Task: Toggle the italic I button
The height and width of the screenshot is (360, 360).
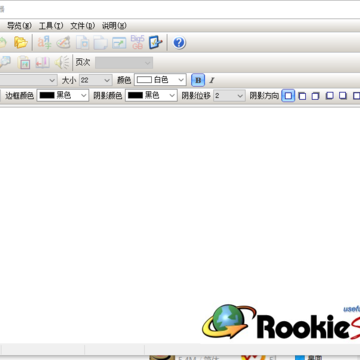Action: click(212, 80)
